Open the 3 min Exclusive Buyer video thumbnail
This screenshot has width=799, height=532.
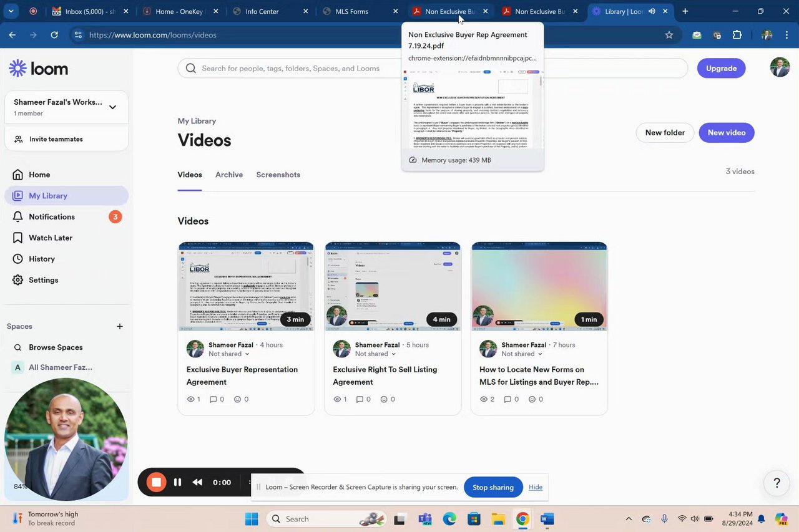click(247, 286)
